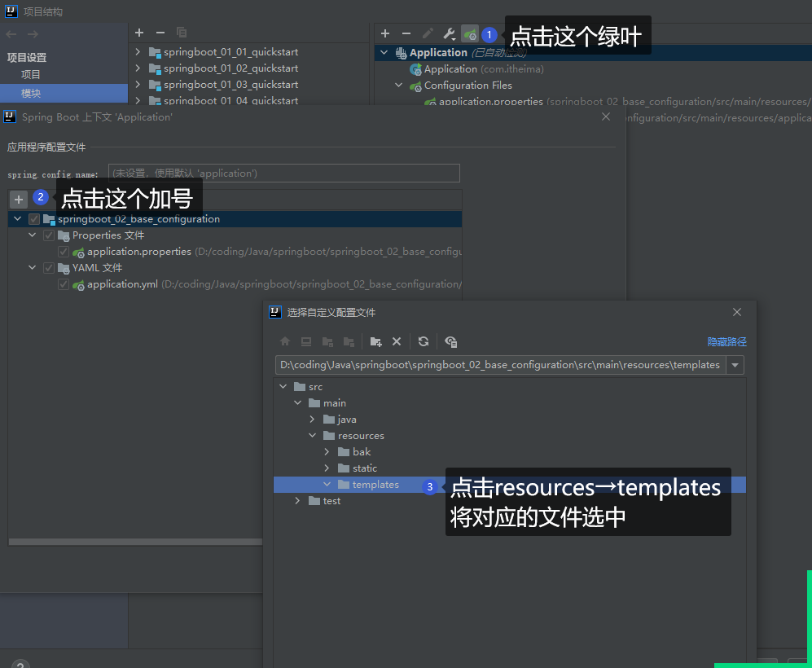Select the resources folder
This screenshot has width=812, height=668.
coord(361,436)
